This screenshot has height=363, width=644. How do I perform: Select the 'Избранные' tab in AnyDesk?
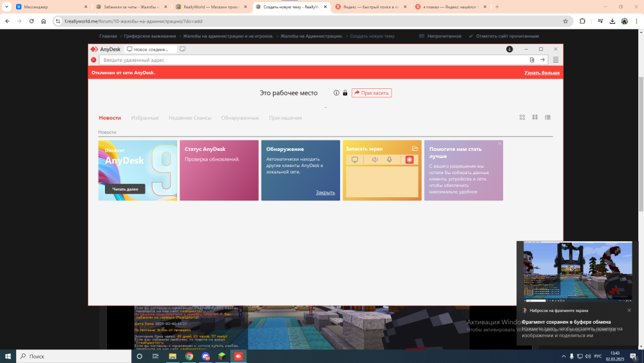[144, 117]
